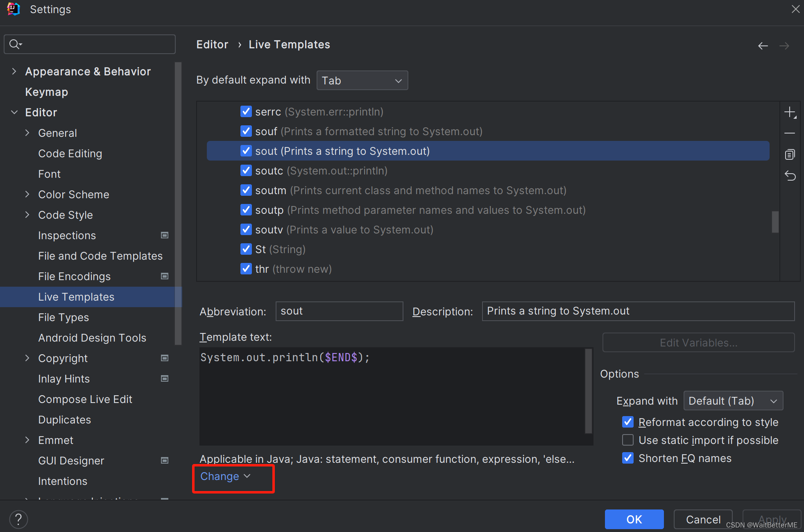Viewport: 804px width, 532px height.
Task: Expand the General subsection
Action: (27, 133)
